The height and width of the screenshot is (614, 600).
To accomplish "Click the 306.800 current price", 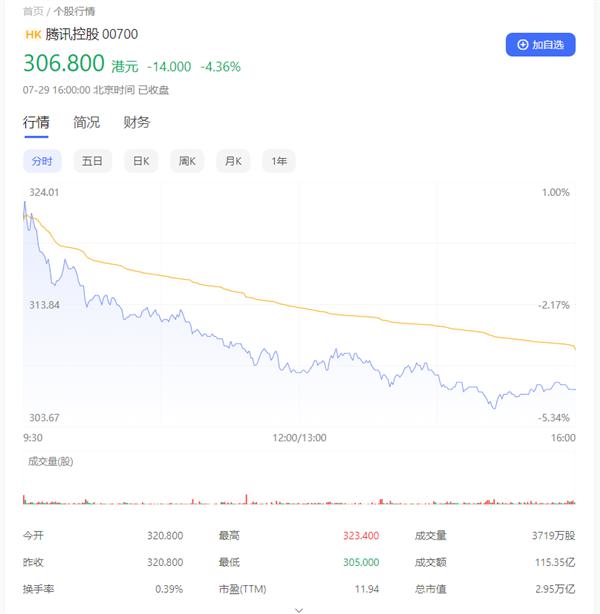I will point(64,64).
